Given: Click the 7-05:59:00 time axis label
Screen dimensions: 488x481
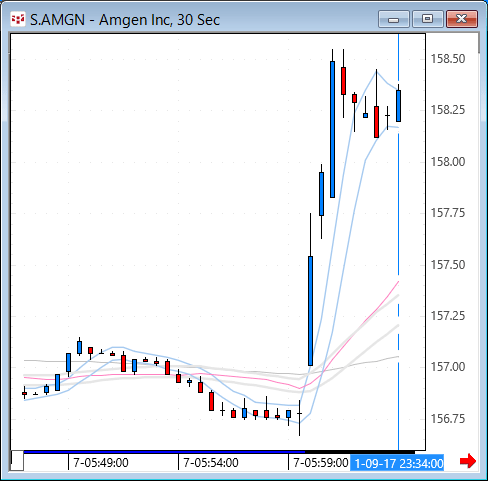Looking at the screenshot, I should [321, 463].
